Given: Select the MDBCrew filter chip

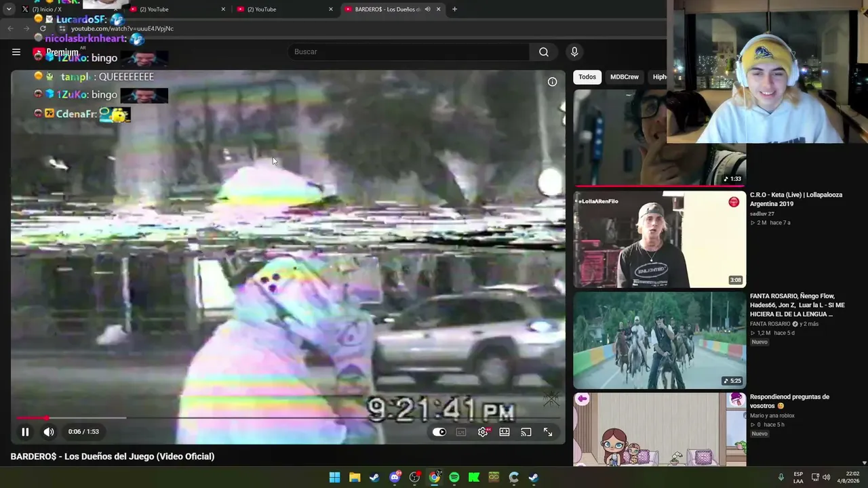Looking at the screenshot, I should pos(625,77).
